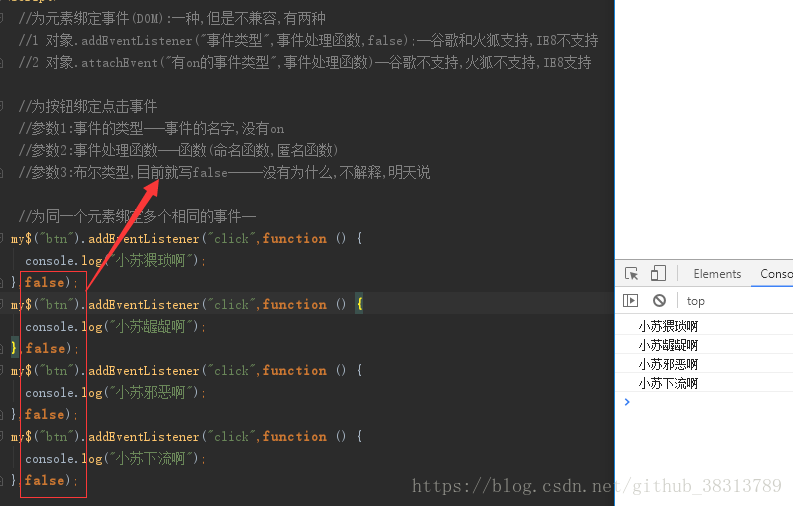This screenshot has height=506, width=793.
Task: Click the comment line about attachEvent IE8 support
Action: tap(305, 62)
